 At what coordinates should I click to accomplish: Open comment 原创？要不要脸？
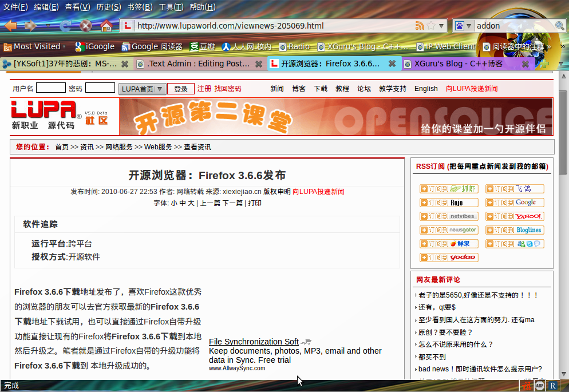pyautogui.click(x=445, y=332)
